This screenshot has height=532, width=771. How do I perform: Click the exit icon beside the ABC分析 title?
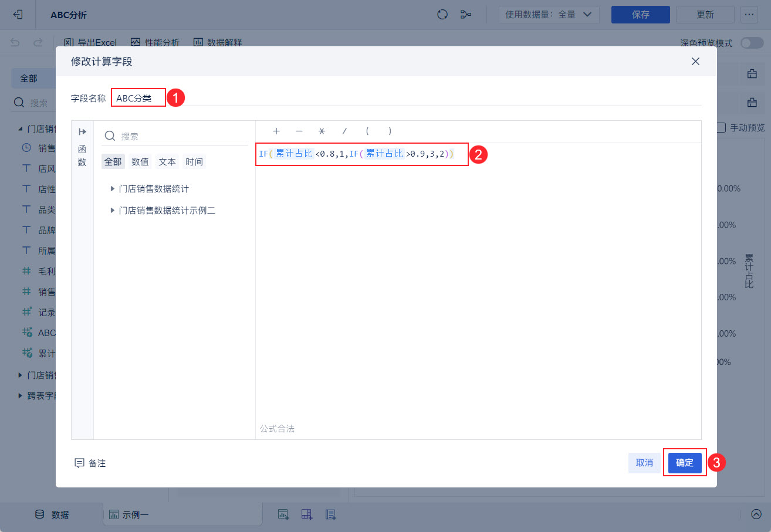pos(18,15)
